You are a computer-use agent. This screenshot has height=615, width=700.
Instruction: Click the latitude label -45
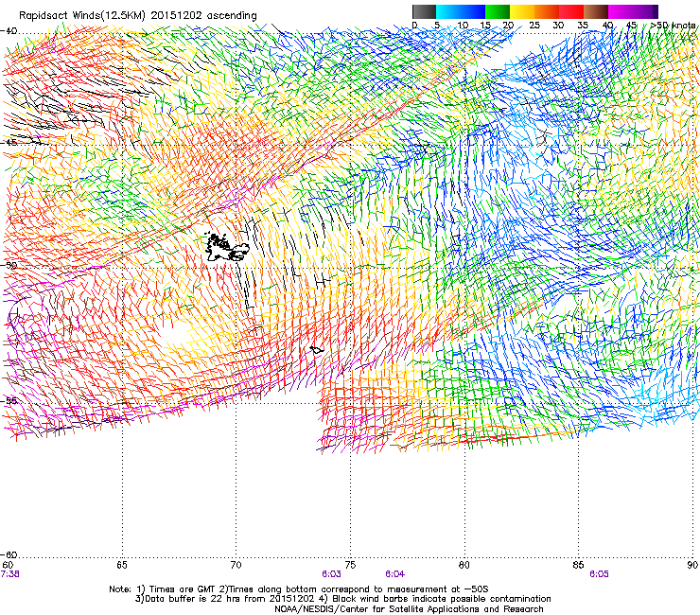[x=9, y=143]
